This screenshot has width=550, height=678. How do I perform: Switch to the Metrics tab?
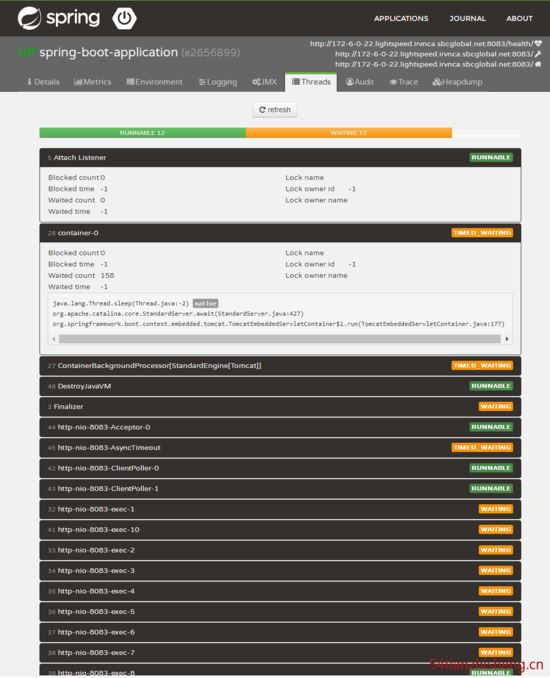tap(93, 82)
